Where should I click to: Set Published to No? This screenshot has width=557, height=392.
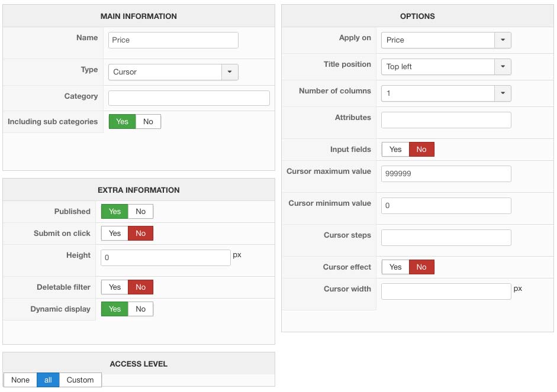(140, 212)
